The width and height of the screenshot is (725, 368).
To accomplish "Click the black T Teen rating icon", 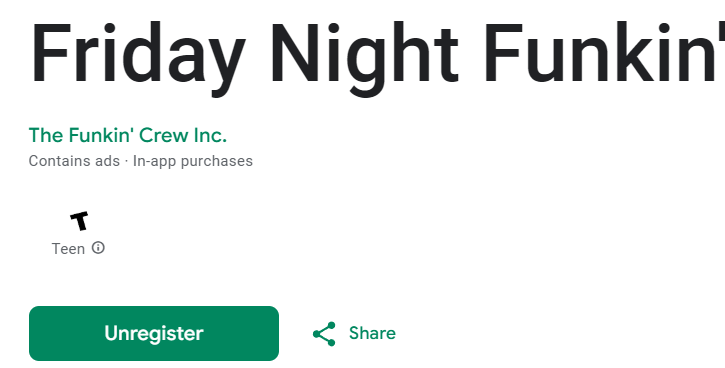I will [x=80, y=221].
